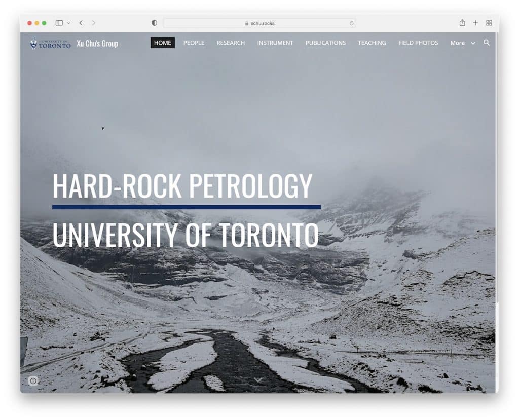Minimize the window with yellow button
Image resolution: width=519 pixels, height=420 pixels.
pyautogui.click(x=36, y=23)
